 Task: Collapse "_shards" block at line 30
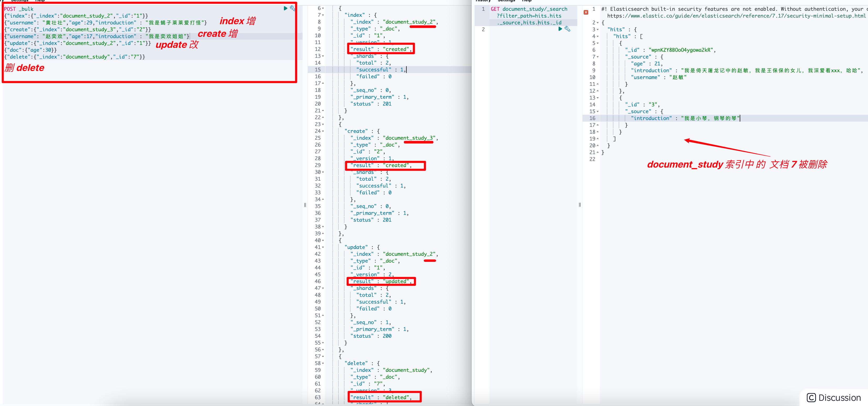pyautogui.click(x=323, y=172)
